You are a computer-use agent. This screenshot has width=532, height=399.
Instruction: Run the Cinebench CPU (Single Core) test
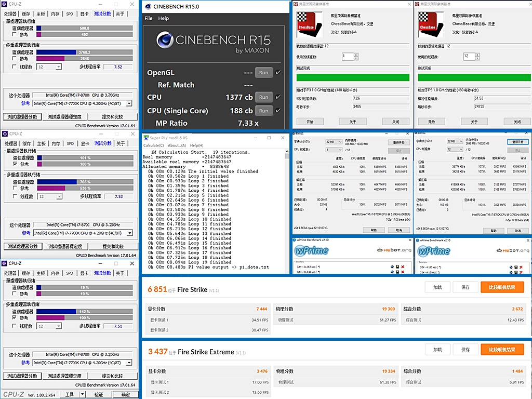pyautogui.click(x=263, y=111)
